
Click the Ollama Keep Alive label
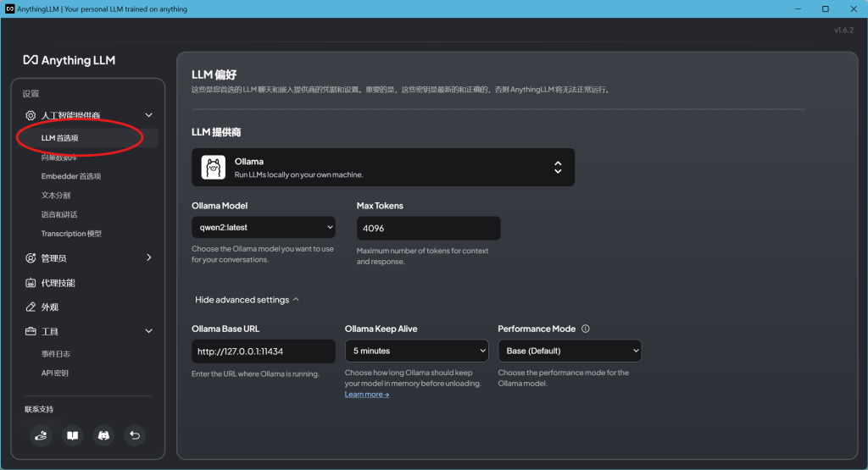coord(381,329)
